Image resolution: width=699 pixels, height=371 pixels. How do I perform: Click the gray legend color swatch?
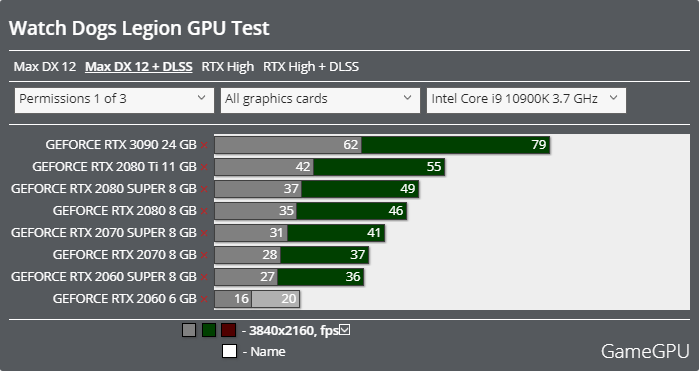189,330
